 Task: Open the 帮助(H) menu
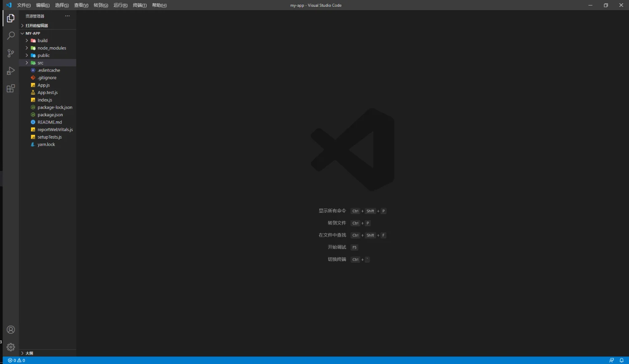(159, 5)
